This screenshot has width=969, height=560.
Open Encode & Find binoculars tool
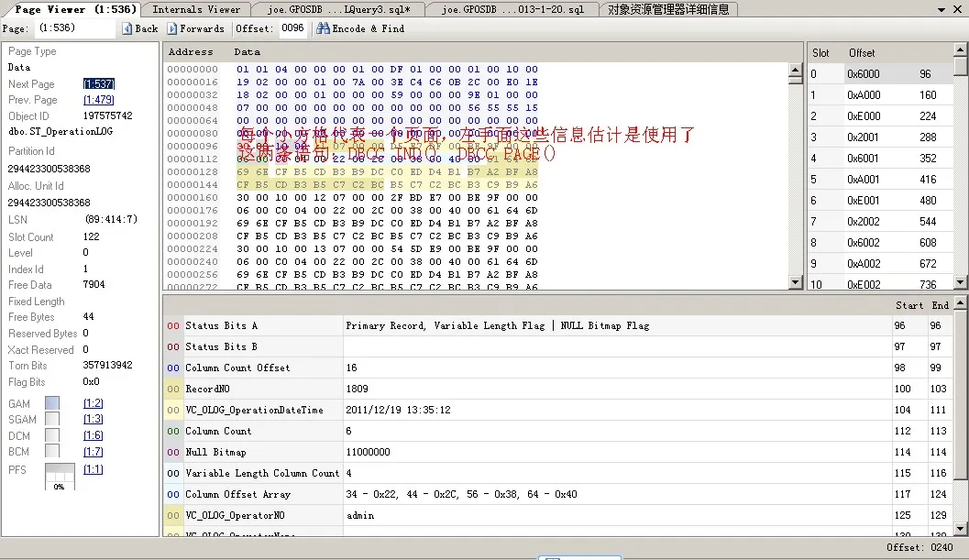click(323, 28)
